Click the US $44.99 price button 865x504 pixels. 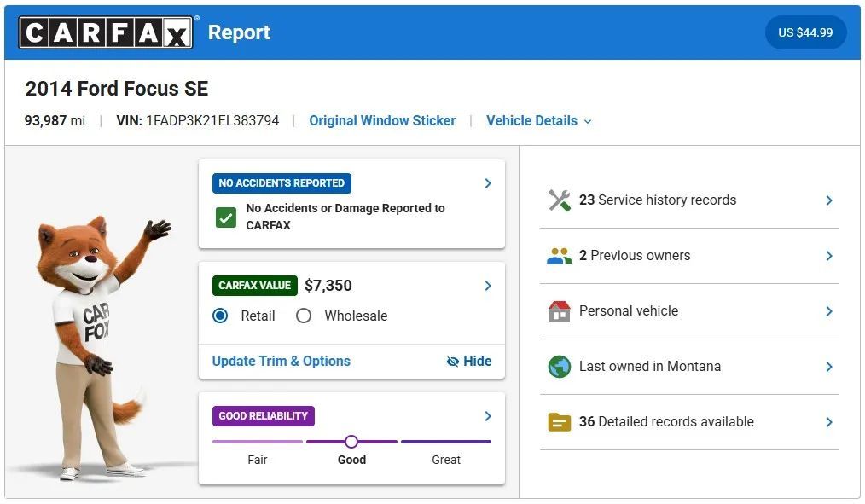[805, 32]
